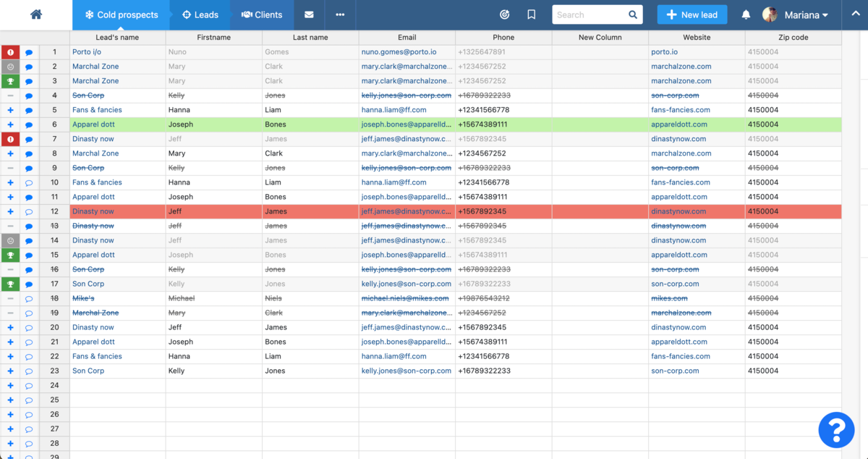Switch to the Leads tab
Screen dimensions: 868x459
[200, 14]
